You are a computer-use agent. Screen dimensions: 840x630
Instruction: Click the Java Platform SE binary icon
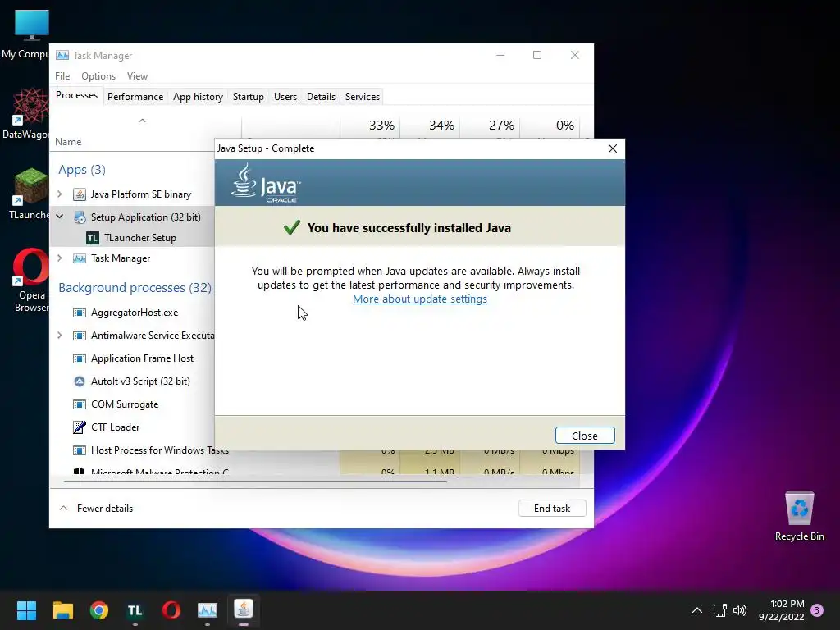pos(80,194)
